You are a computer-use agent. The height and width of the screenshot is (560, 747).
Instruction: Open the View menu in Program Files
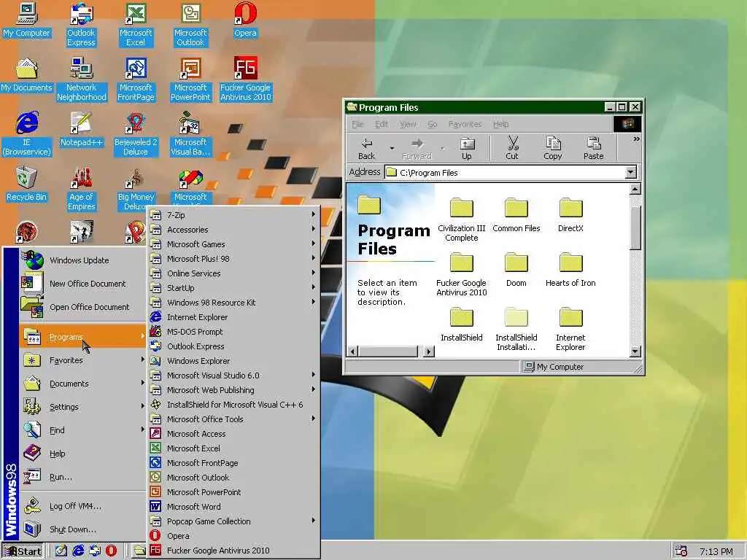click(407, 124)
